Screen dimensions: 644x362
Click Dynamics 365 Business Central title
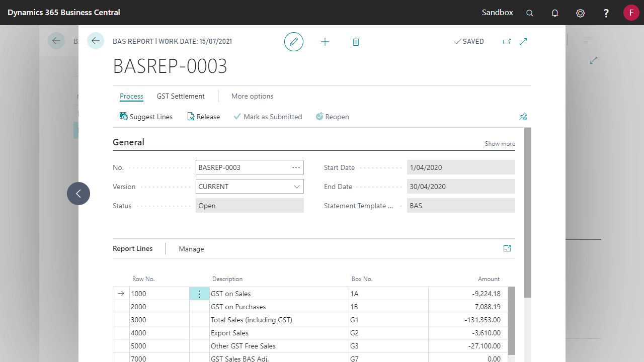(64, 13)
